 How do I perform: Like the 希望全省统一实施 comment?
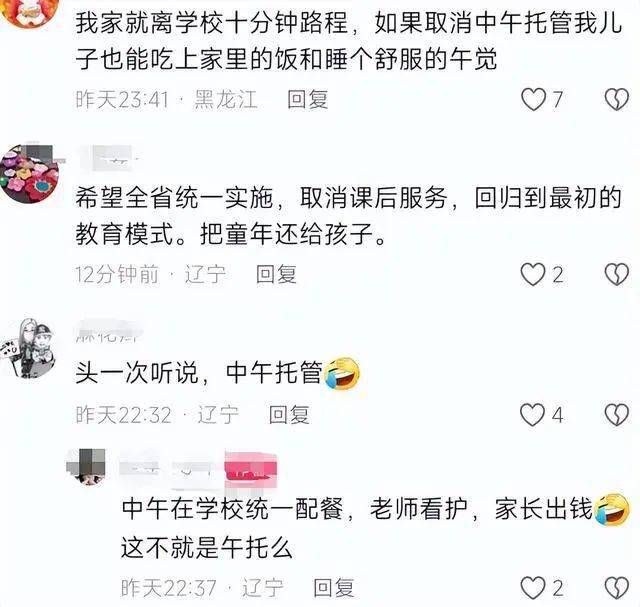pos(533,274)
